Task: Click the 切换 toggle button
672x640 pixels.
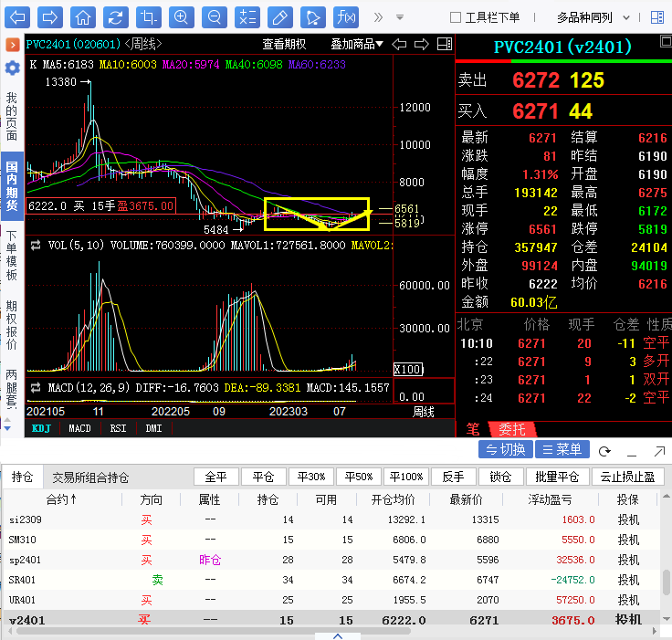Action: click(506, 449)
